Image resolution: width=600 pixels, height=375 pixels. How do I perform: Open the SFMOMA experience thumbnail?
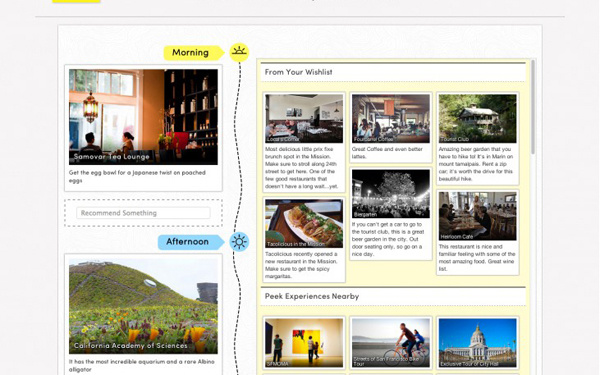click(x=304, y=343)
